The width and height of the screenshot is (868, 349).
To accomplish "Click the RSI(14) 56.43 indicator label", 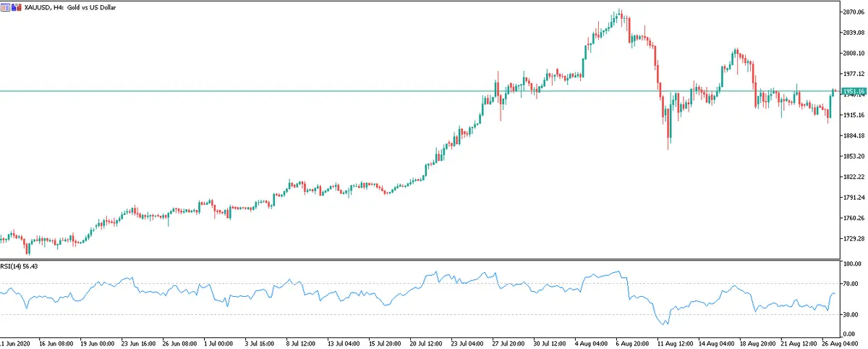I will point(20,266).
